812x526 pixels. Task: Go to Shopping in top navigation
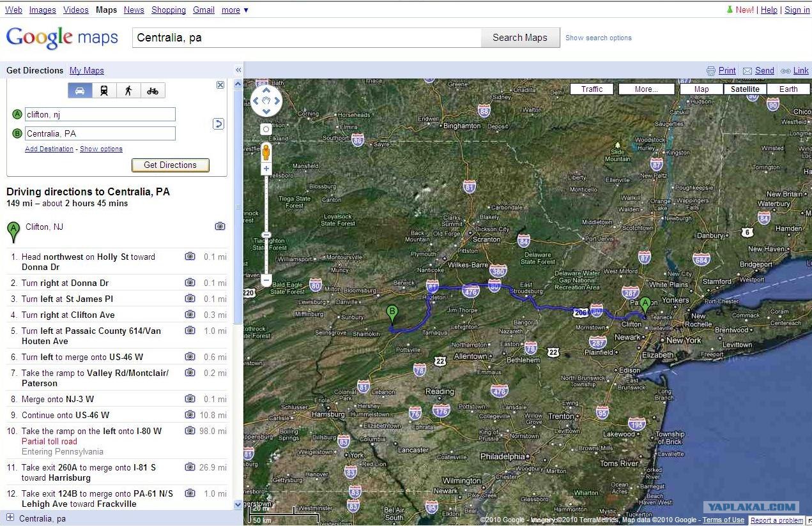coord(169,10)
